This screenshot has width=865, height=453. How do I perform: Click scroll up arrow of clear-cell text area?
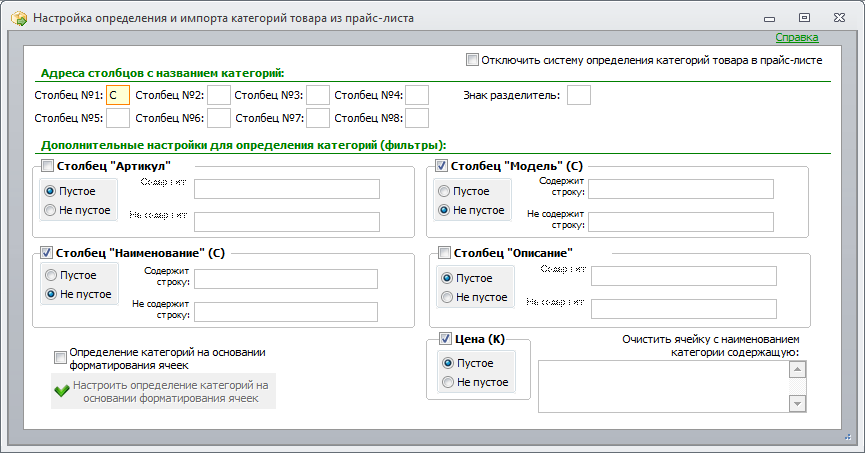pos(798,369)
